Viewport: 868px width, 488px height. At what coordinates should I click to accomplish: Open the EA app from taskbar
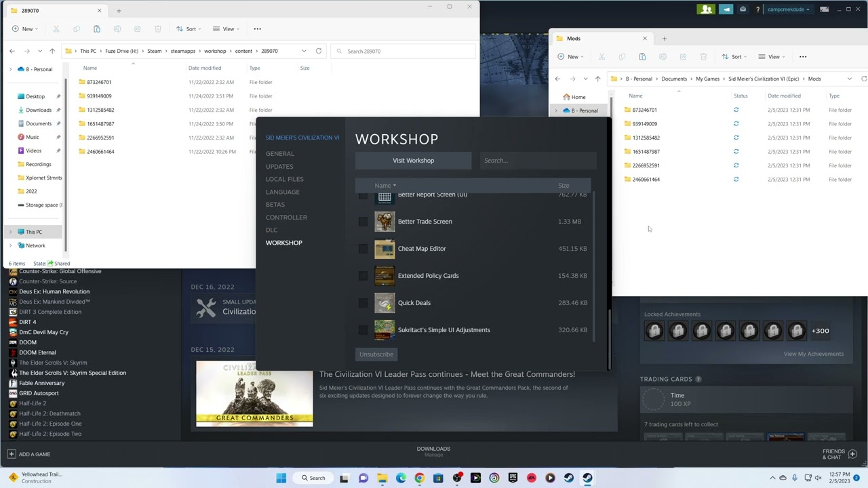coord(532,478)
